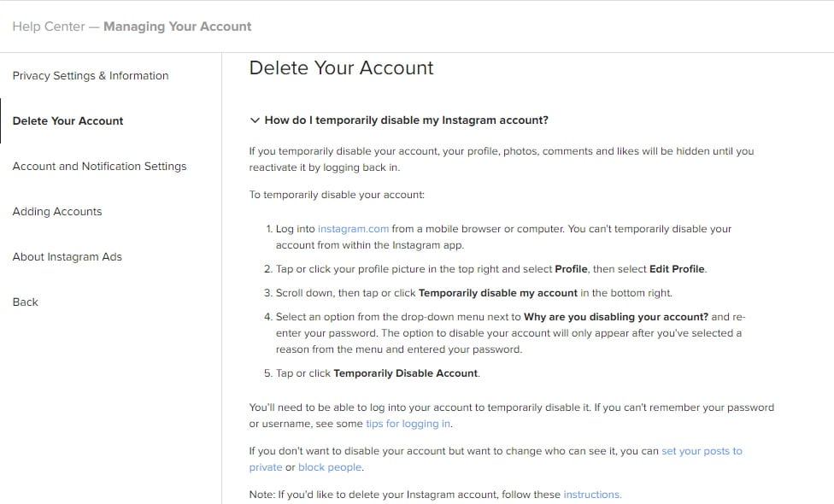
Task: Click the 'How do I temporarily disable' question title
Action: (406, 120)
